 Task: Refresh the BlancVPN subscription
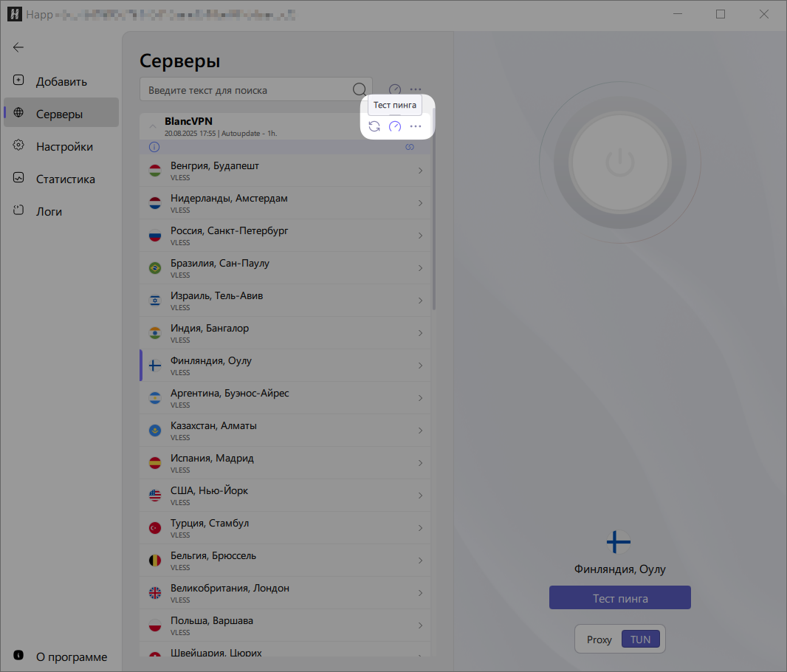[374, 126]
